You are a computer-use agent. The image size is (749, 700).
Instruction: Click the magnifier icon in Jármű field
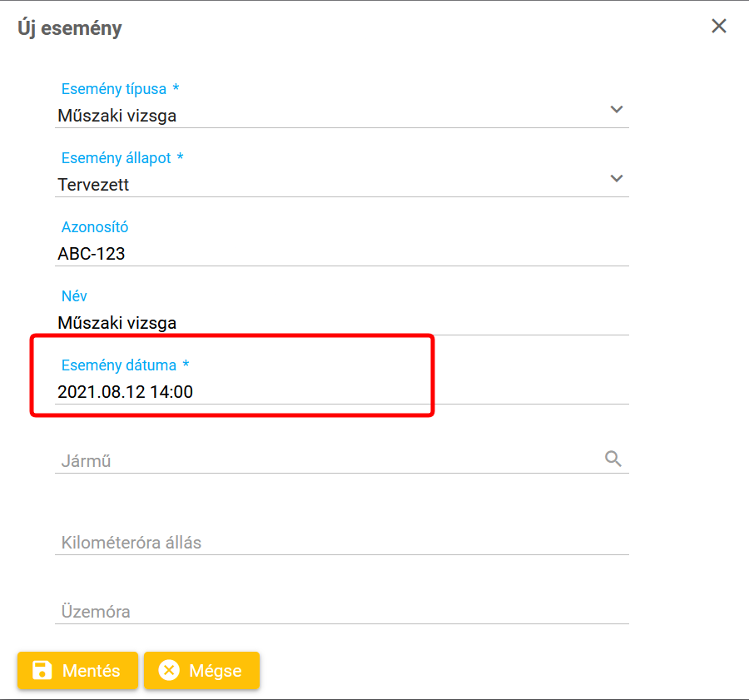[x=613, y=459]
